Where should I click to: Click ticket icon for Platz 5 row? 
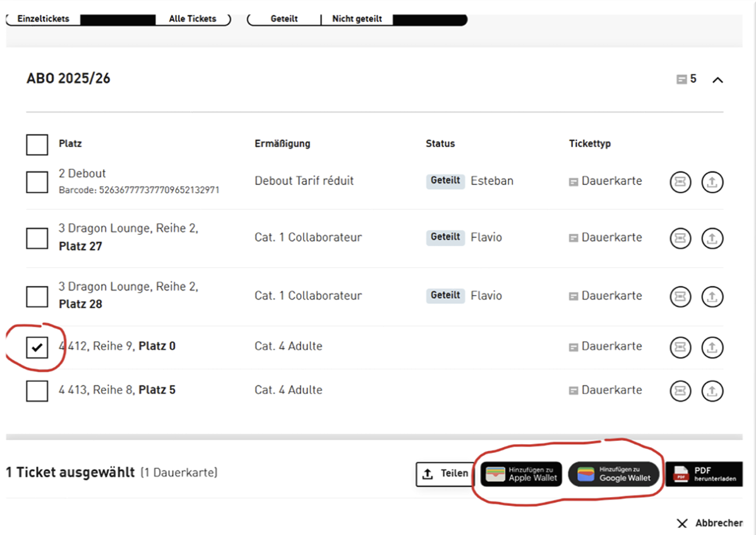(x=680, y=391)
